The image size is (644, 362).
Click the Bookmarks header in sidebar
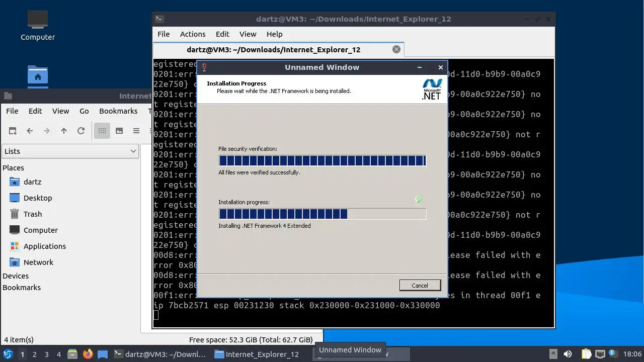point(22,288)
